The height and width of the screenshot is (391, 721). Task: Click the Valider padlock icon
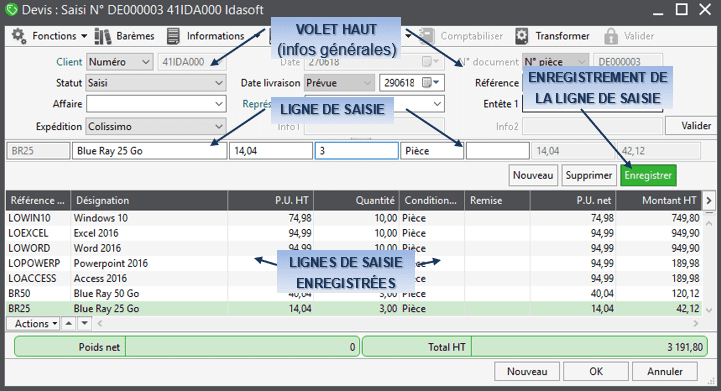click(x=611, y=36)
